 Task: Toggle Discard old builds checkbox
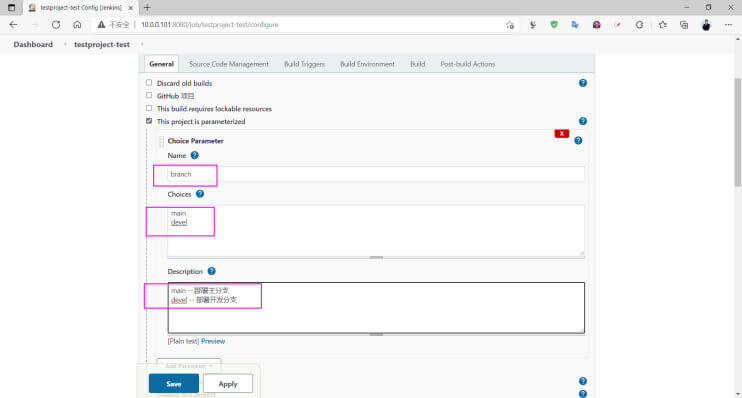point(149,83)
